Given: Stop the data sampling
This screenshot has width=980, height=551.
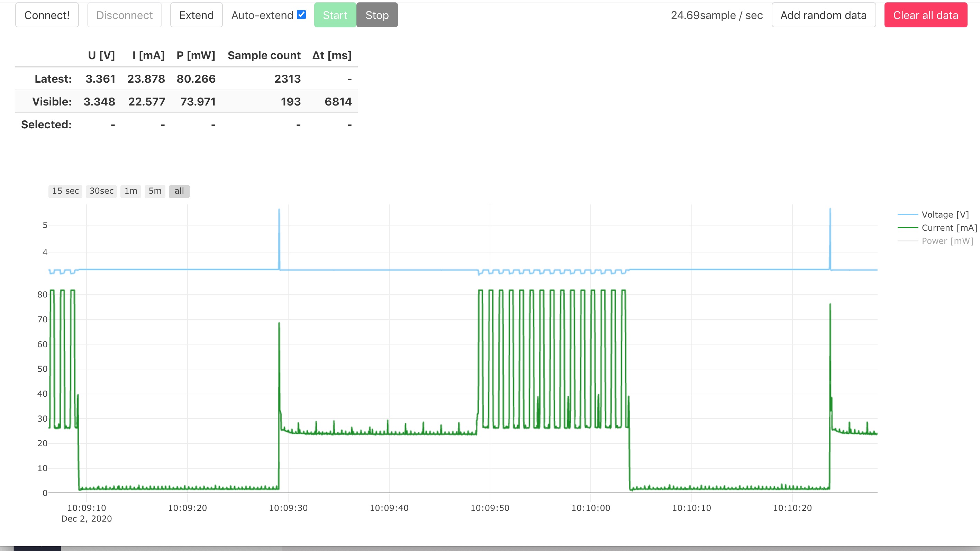Looking at the screenshot, I should [x=377, y=15].
